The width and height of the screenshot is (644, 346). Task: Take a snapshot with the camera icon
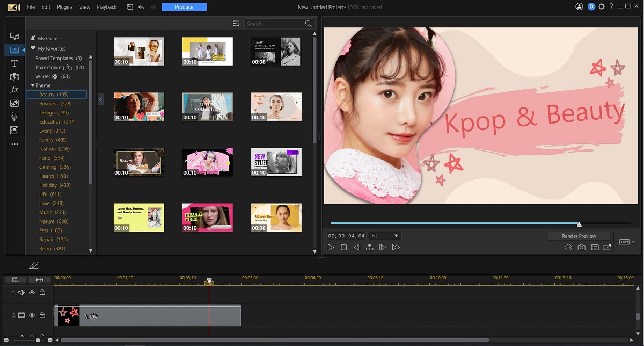coord(581,248)
